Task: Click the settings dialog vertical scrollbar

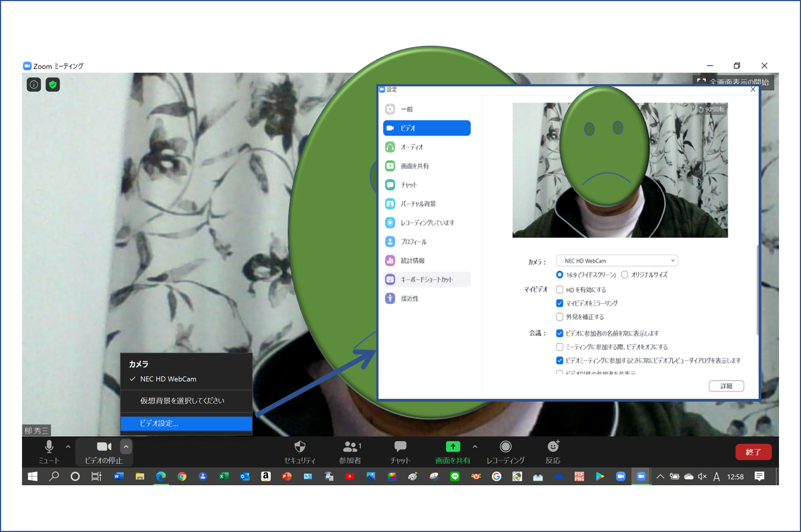Action: pos(758,289)
